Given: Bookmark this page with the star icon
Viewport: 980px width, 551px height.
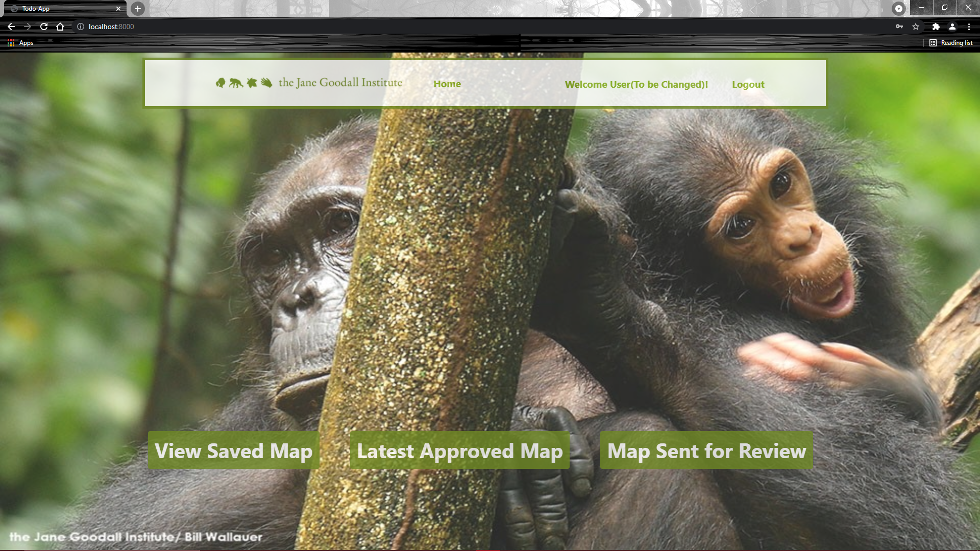Looking at the screenshot, I should [x=916, y=27].
